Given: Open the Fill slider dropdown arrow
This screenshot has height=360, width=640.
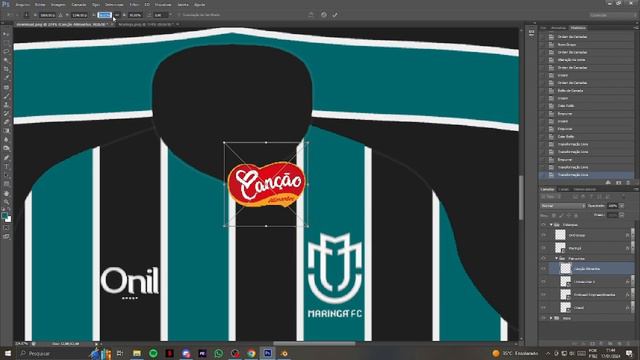Looking at the screenshot, I should pyautogui.click(x=622, y=215).
